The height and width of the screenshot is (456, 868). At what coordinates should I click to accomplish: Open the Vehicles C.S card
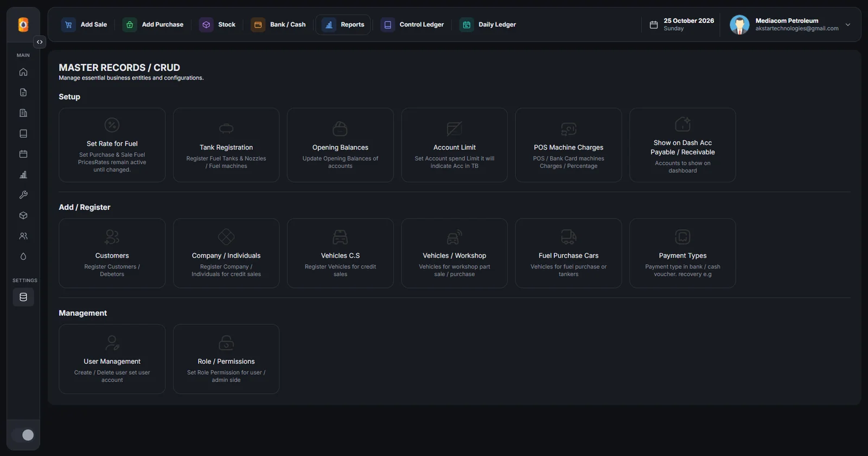pos(340,253)
